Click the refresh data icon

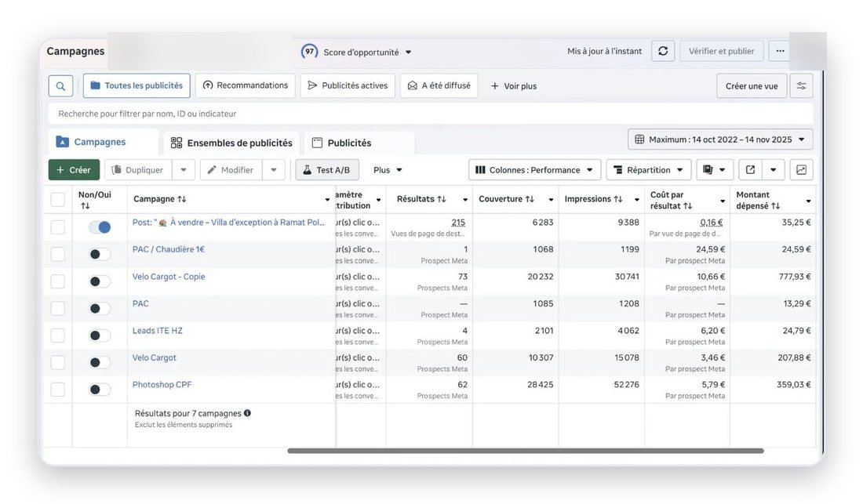[x=663, y=51]
